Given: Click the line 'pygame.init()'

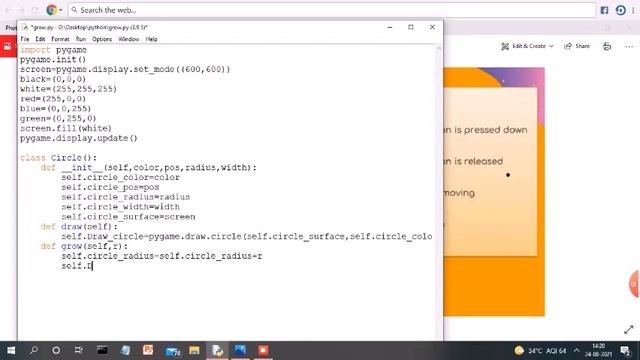Looking at the screenshot, I should 53,60.
